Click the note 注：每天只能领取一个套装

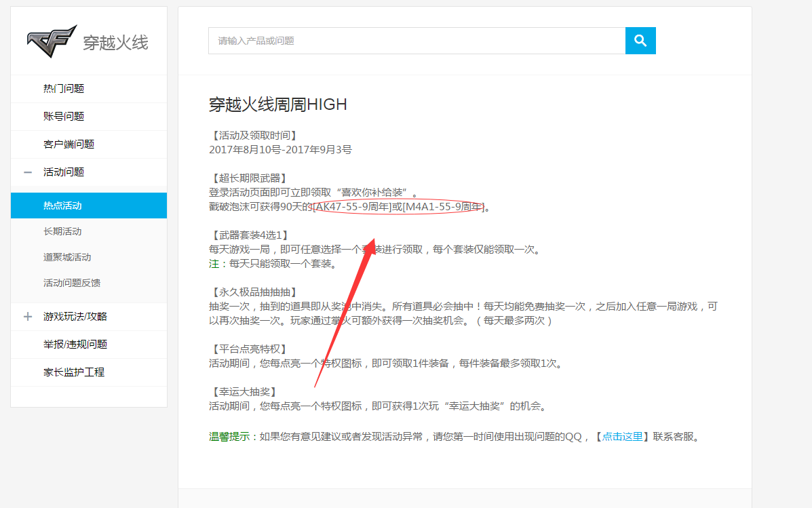[x=273, y=264]
